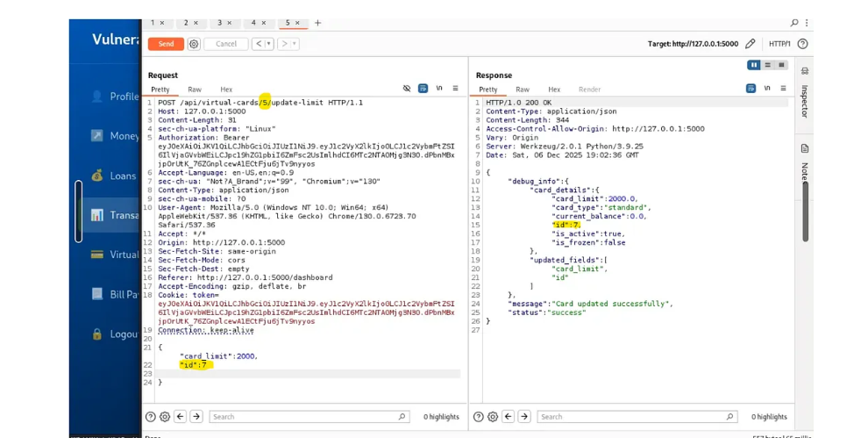This screenshot has height=445, width=868.
Task: Focus the Request search field
Action: 309,417
